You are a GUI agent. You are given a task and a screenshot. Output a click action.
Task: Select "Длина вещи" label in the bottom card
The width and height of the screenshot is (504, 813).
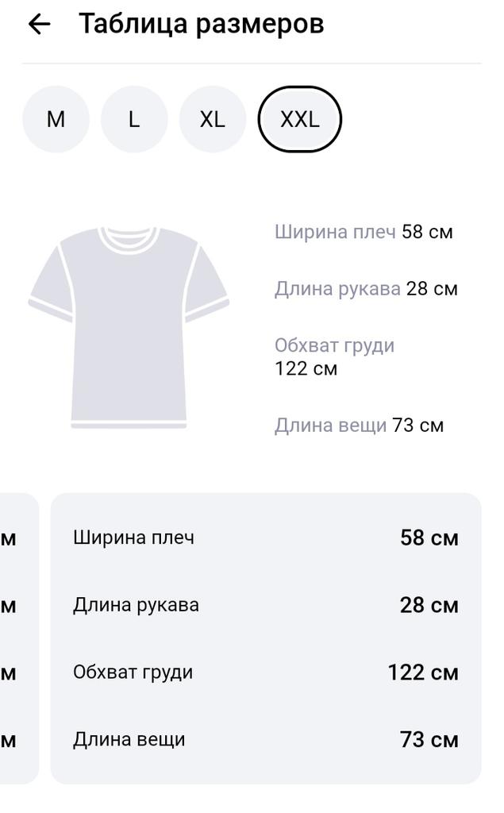coord(129,740)
